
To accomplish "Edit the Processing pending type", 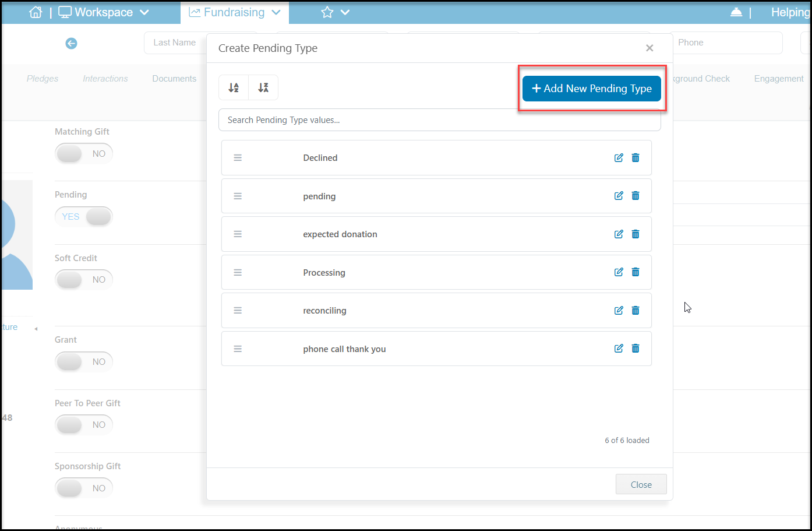I will point(619,272).
